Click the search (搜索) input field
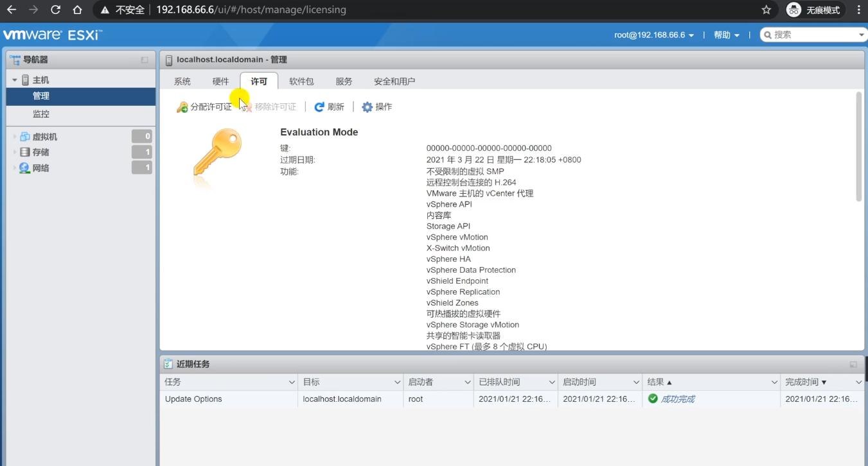Screen dimensions: 868x466 813,35
